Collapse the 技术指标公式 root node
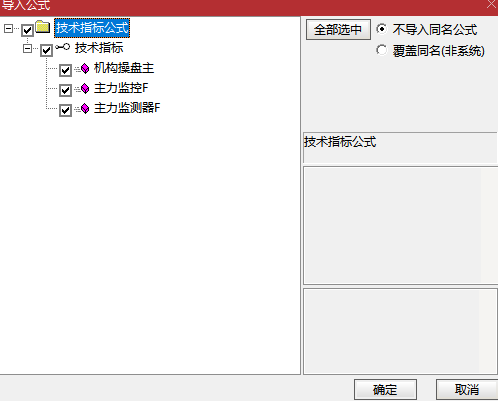 point(8,28)
